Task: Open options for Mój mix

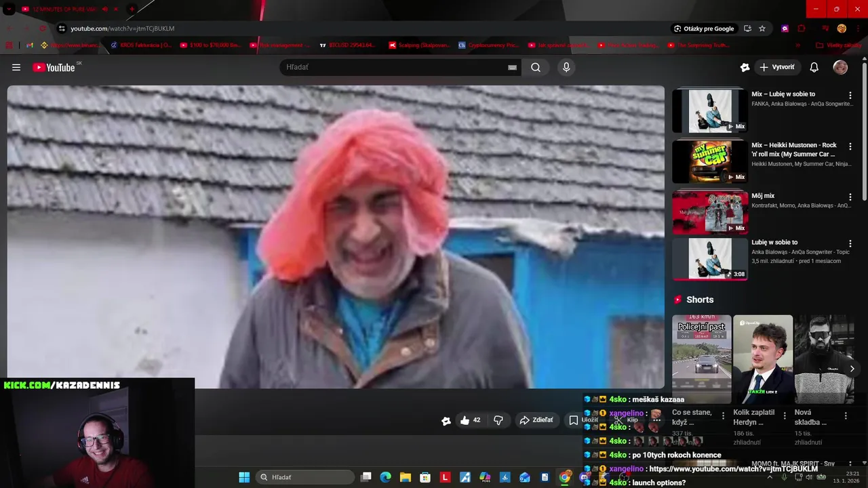Action: coord(850,197)
